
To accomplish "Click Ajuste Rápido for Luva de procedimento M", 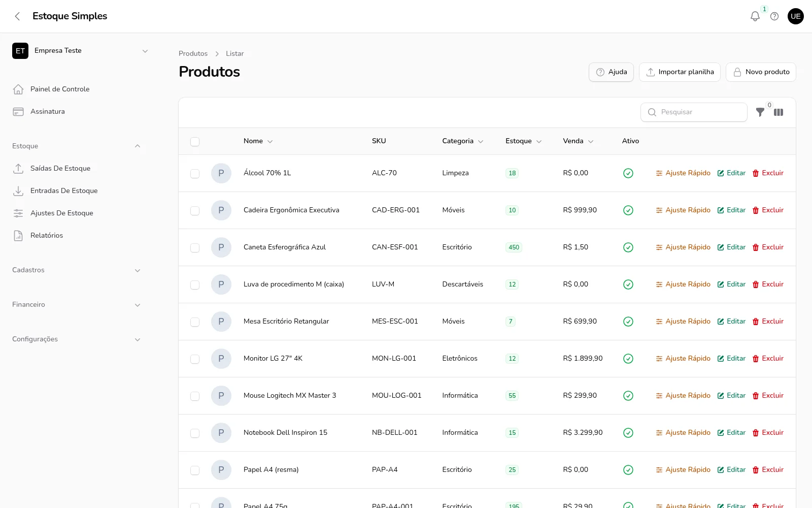I will (683, 284).
